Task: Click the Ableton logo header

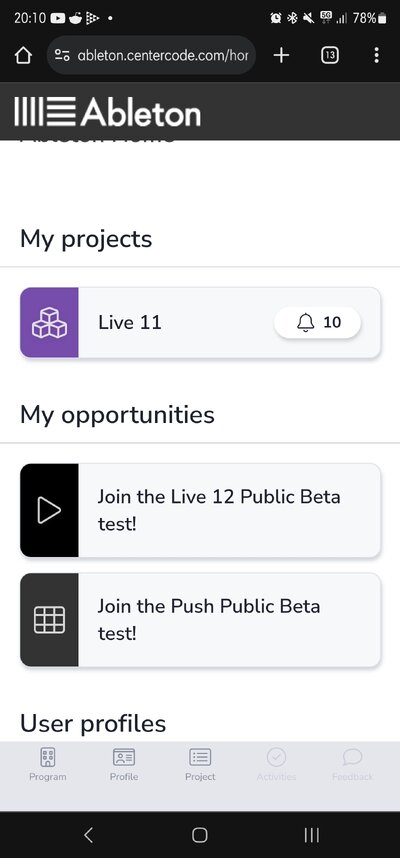Action: click(107, 112)
